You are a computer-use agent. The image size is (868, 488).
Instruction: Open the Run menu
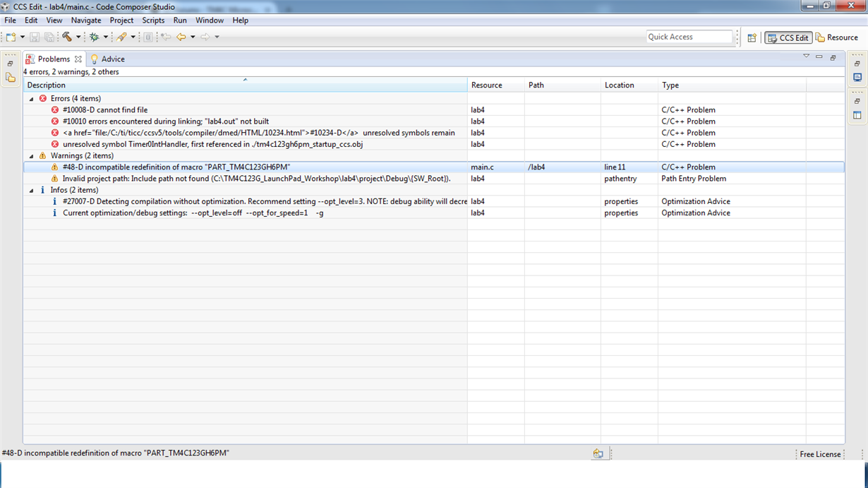pos(180,20)
